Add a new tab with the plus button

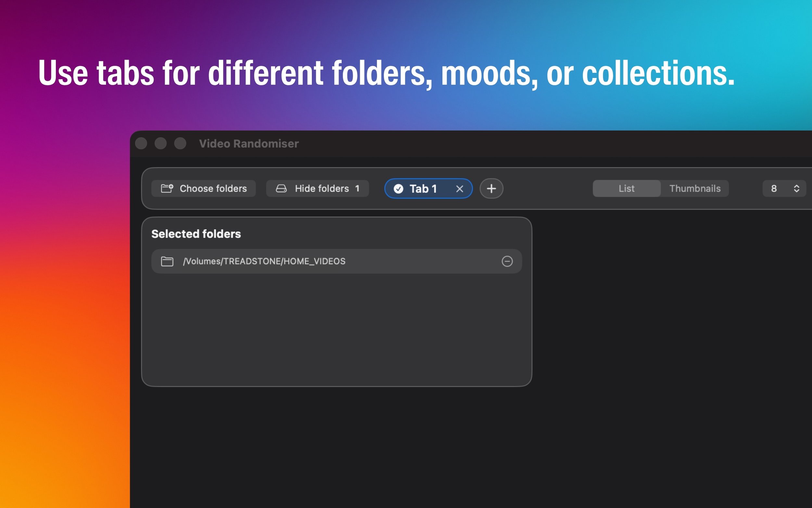tap(491, 189)
